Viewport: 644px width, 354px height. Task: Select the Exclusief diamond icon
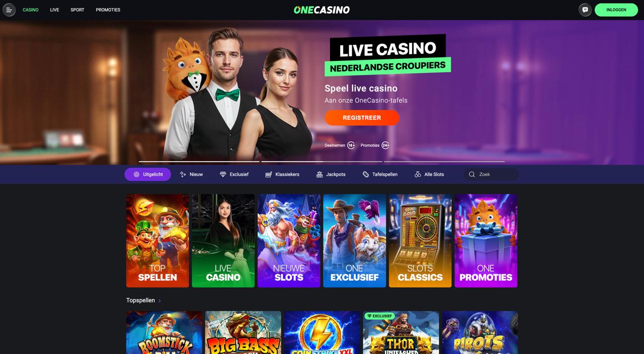223,174
